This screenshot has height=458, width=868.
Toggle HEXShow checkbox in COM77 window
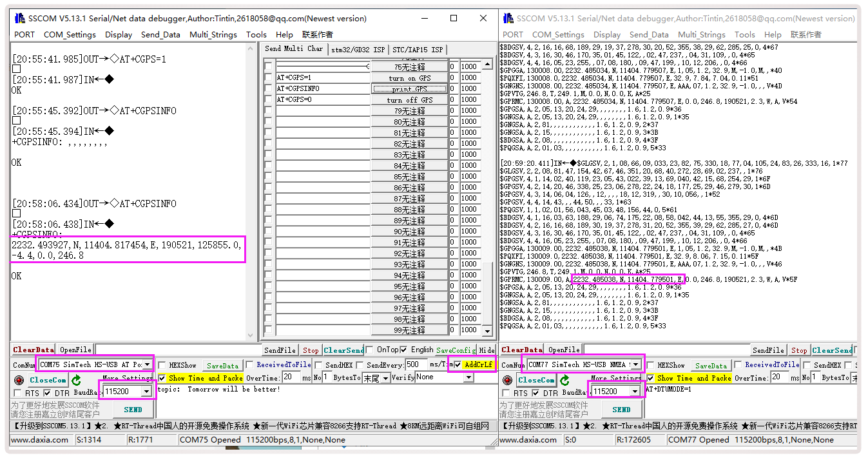[x=651, y=365]
